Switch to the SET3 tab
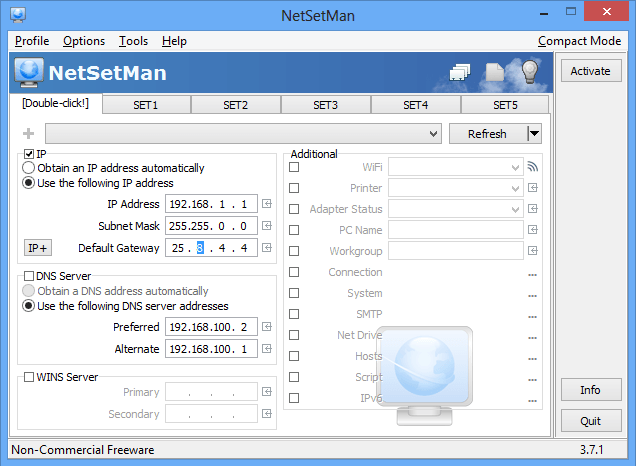 tap(325, 105)
